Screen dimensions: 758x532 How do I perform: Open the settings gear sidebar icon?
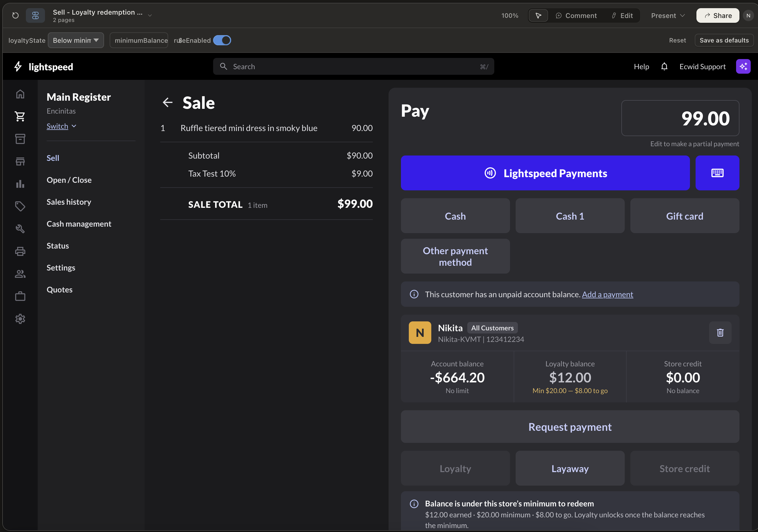[20, 319]
